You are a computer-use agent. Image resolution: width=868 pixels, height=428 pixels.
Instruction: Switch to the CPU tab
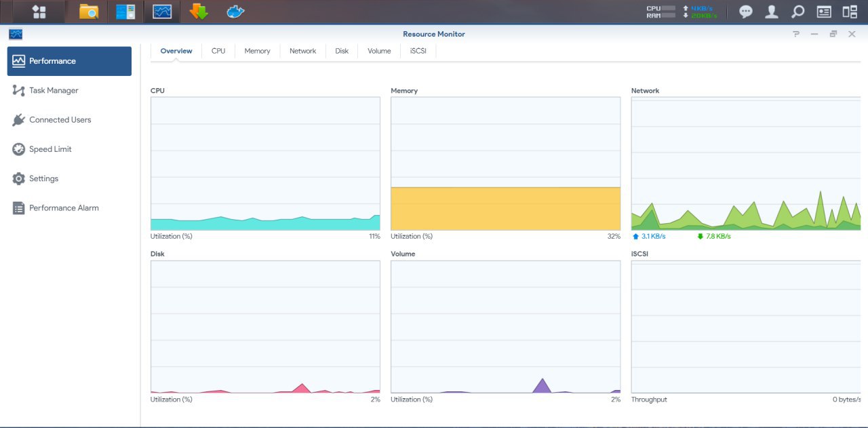pyautogui.click(x=218, y=51)
